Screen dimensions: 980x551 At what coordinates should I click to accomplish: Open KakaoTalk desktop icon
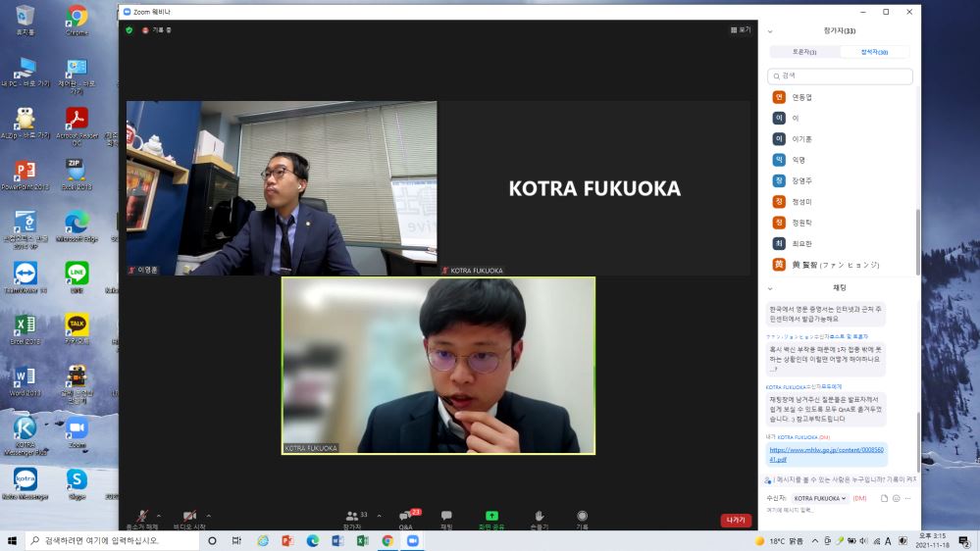pos(77,329)
